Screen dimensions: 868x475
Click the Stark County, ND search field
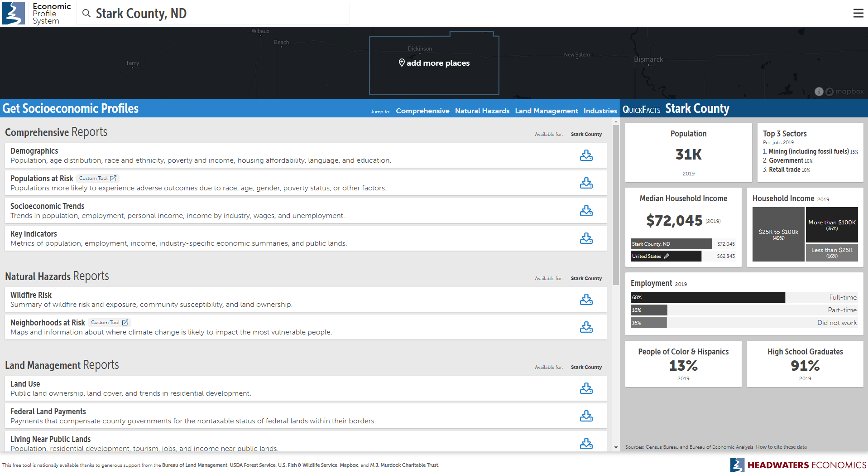[213, 14]
